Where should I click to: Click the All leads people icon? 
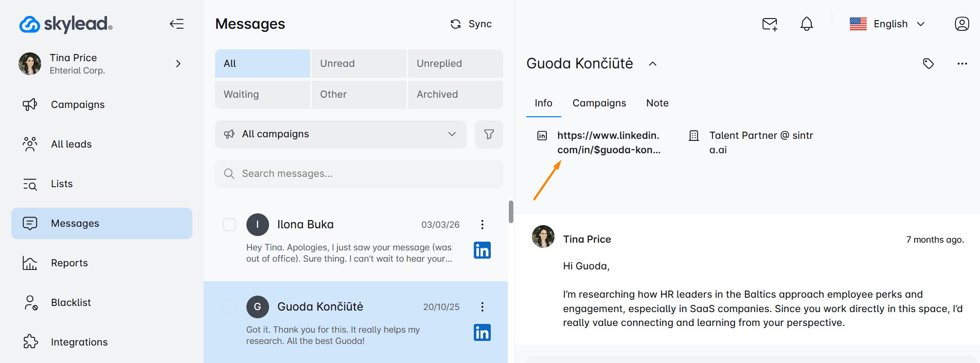(x=30, y=144)
